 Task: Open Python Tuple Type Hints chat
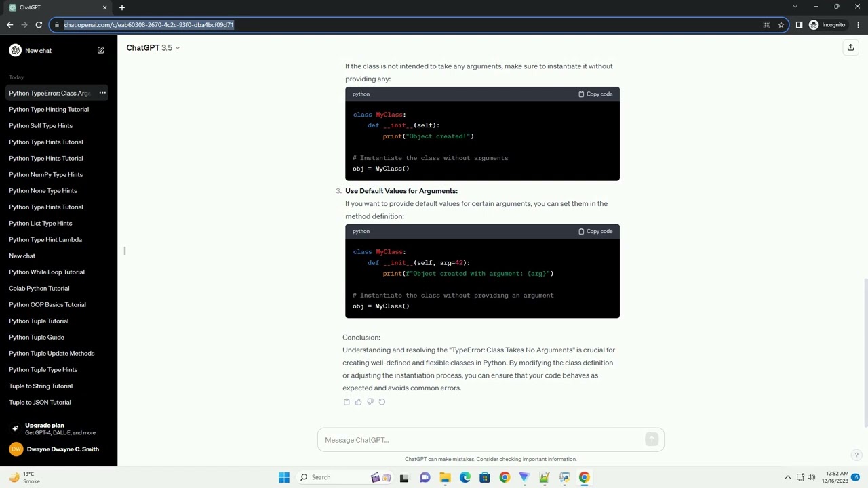click(x=43, y=369)
